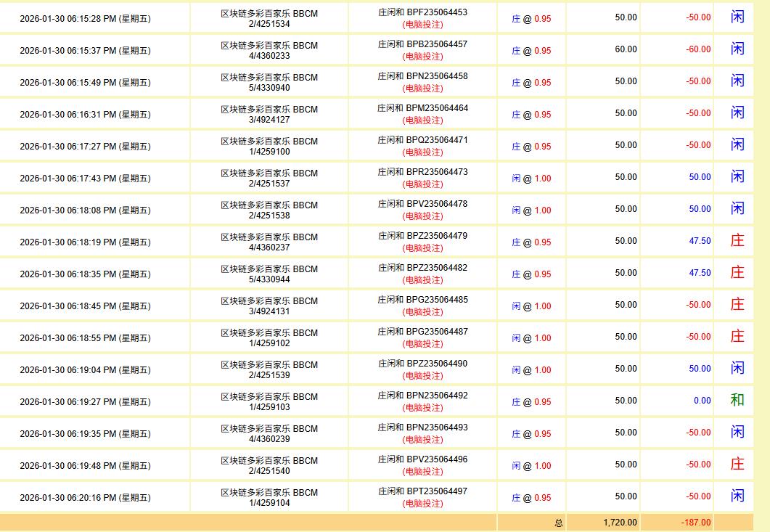
Task: Click game round 2/4251540
Action: tap(269, 471)
